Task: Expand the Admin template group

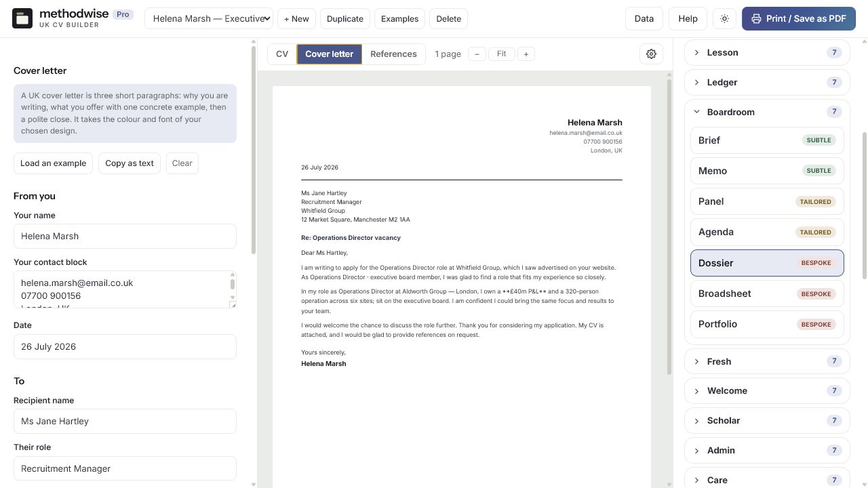Action: tap(767, 451)
